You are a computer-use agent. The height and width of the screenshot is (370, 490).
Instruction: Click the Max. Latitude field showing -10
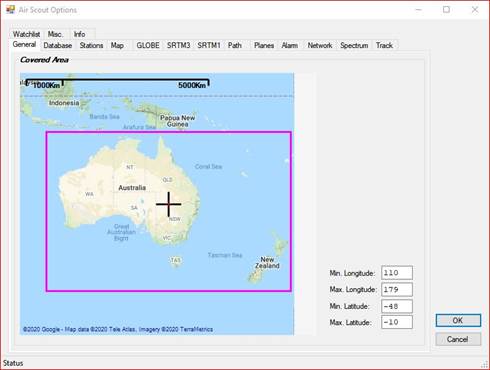(397, 322)
